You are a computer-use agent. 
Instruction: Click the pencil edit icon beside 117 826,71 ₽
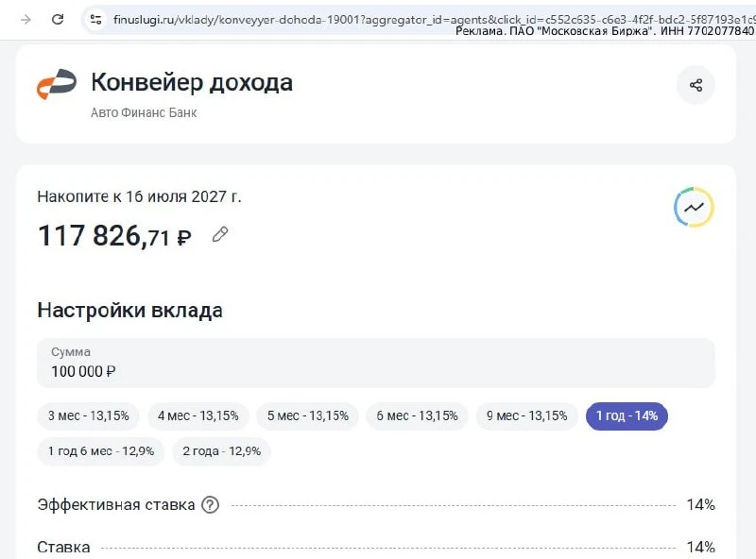click(x=220, y=234)
